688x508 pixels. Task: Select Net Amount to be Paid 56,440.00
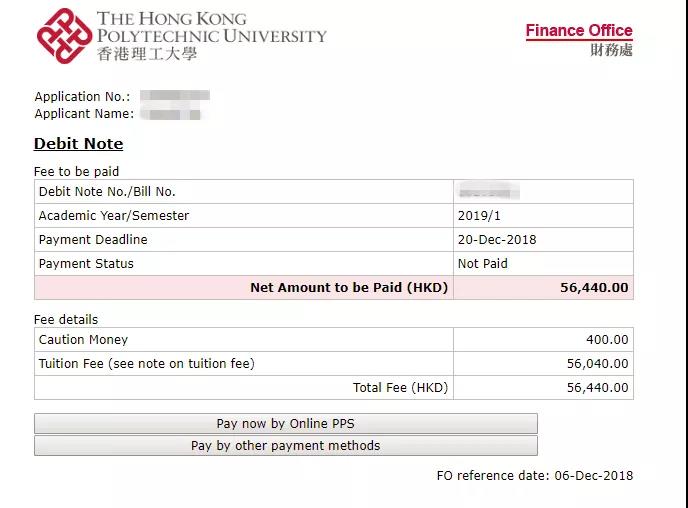594,288
